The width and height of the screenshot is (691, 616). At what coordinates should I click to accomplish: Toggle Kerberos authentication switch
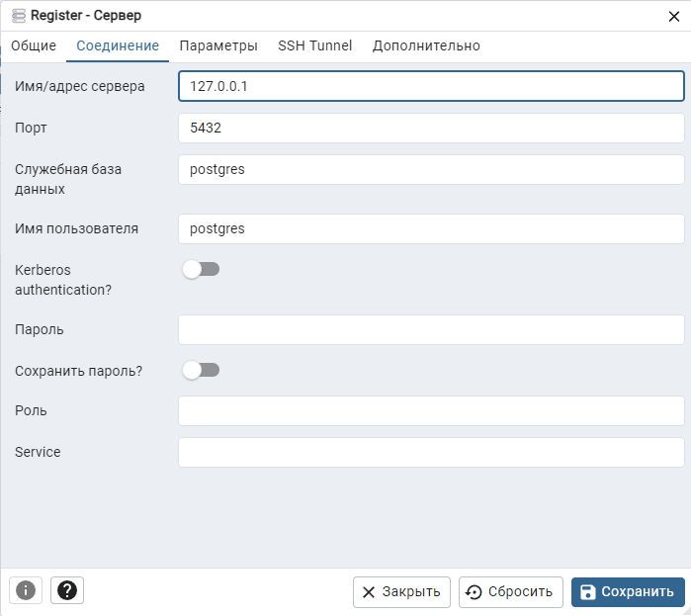click(x=201, y=269)
